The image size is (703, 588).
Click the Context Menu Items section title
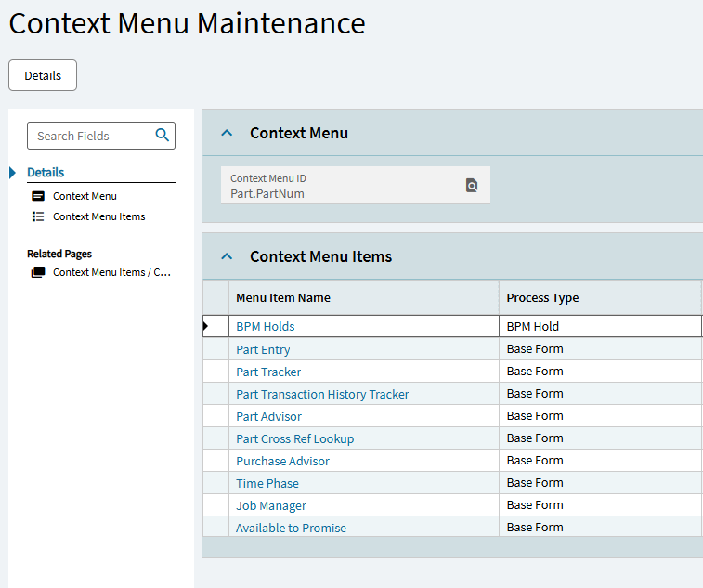(x=321, y=256)
